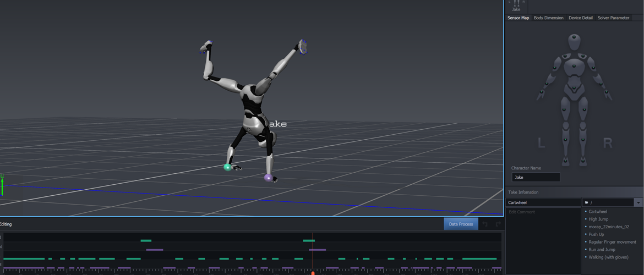
Task: Click the purple contact marker in viewport
Action: point(268,177)
